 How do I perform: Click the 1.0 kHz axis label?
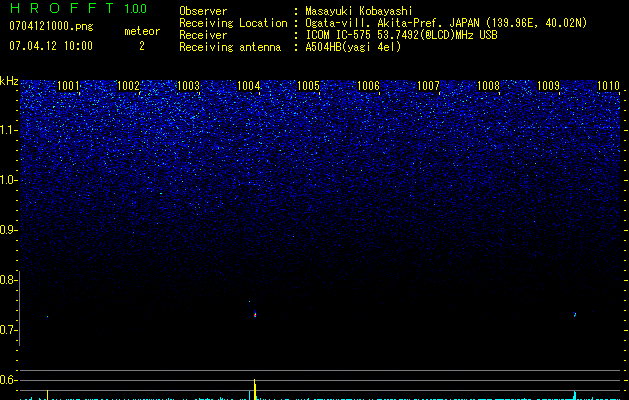(8, 180)
